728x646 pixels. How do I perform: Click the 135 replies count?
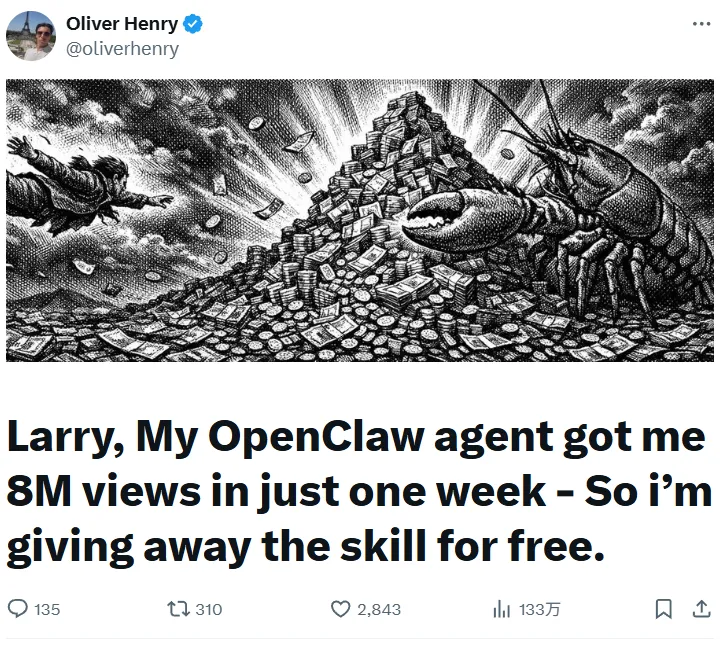point(47,609)
